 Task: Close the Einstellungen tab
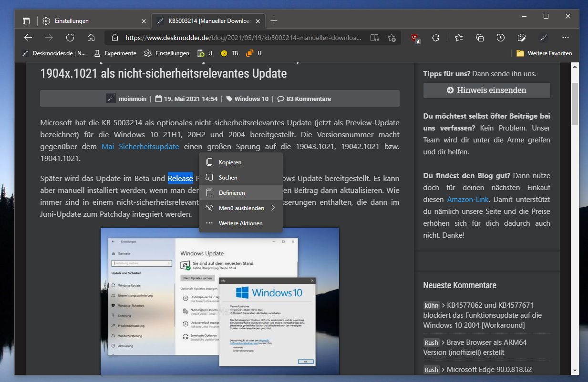coord(144,21)
